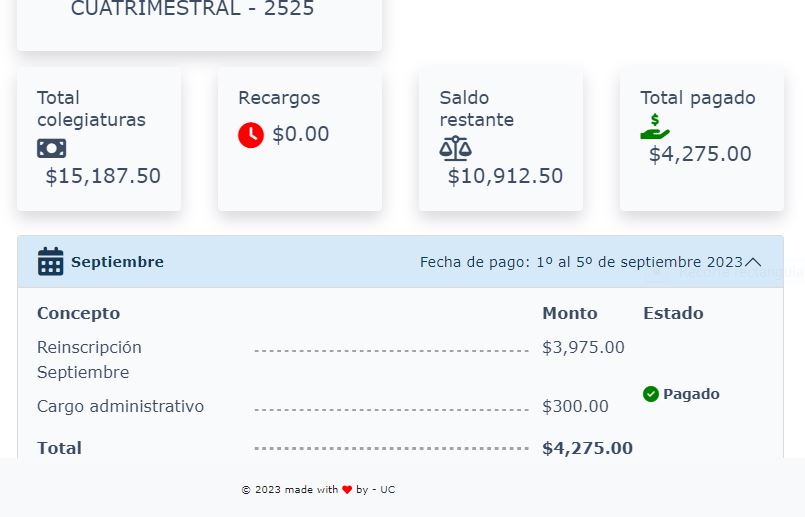Click the red clock icon in Recargos
805x517 pixels.
click(251, 135)
